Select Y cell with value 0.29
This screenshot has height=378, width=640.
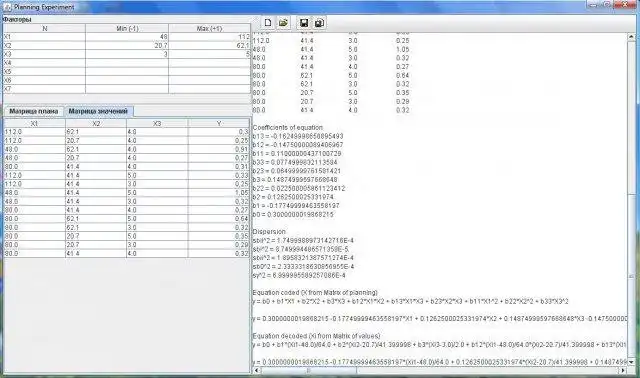point(219,245)
